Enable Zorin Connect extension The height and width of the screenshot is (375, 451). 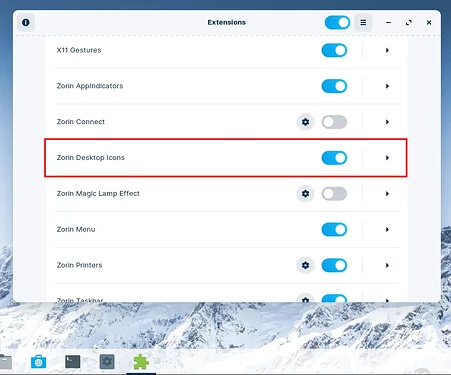coord(334,122)
